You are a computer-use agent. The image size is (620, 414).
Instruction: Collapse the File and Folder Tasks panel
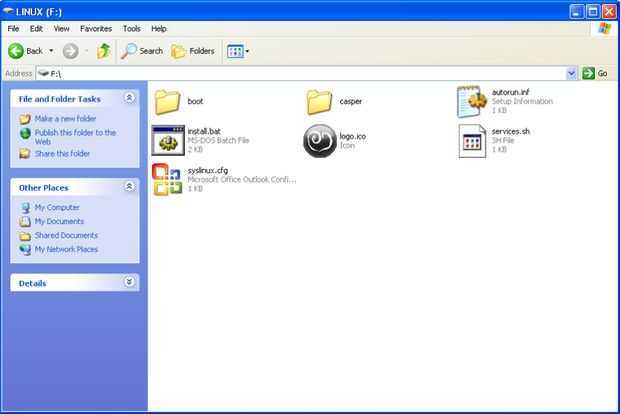(x=129, y=98)
